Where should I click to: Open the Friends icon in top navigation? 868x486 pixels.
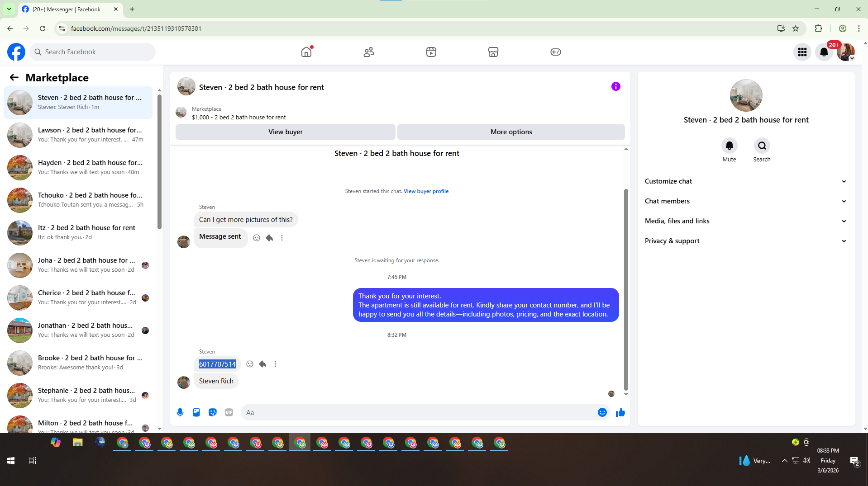[x=369, y=52]
